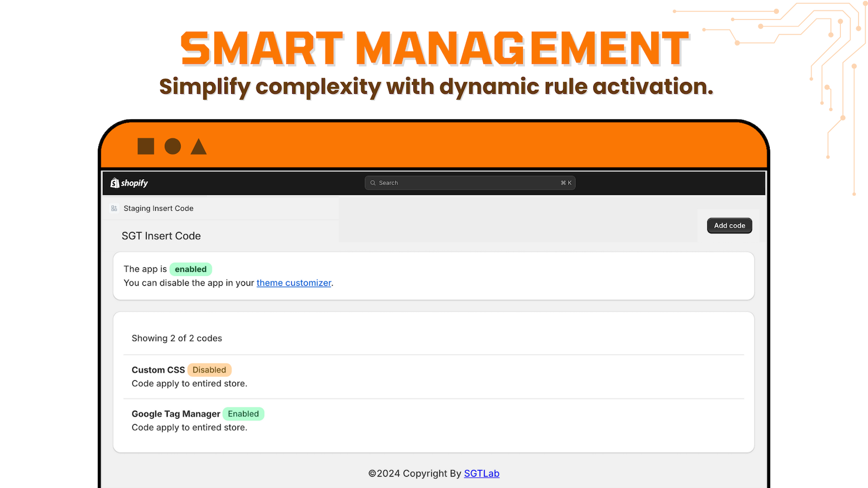The width and height of the screenshot is (868, 488).
Task: Click the Add code button
Action: [730, 226]
